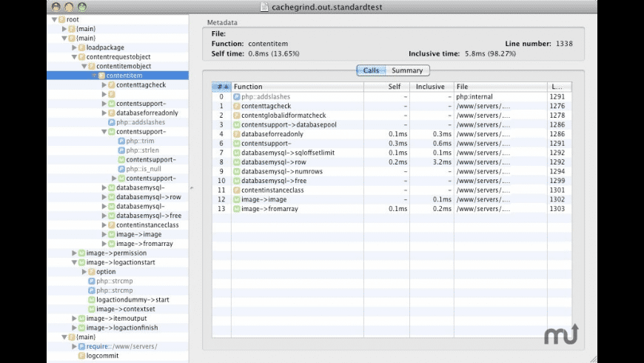Image resolution: width=644 pixels, height=363 pixels.
Task: Click the loadpackage function icon
Action: click(81, 47)
